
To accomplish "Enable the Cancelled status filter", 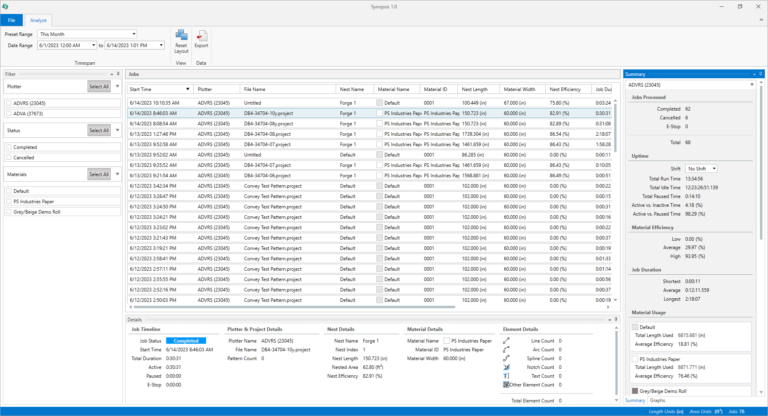I will pos(9,158).
